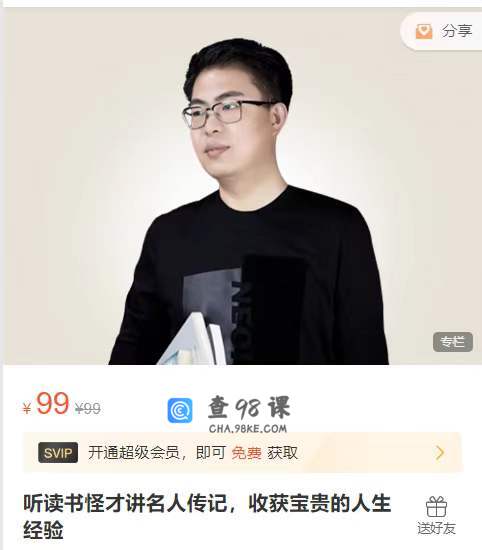The image size is (482, 550).
Task: Expand the SVIP banner chevron arrow
Action: point(440,453)
